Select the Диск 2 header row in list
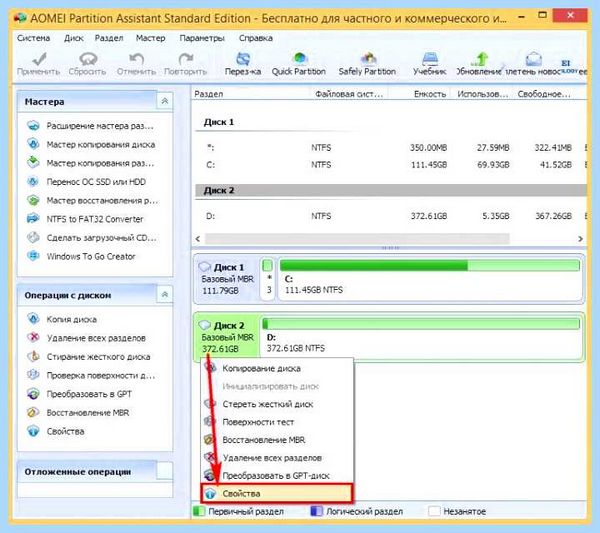 tap(391, 191)
